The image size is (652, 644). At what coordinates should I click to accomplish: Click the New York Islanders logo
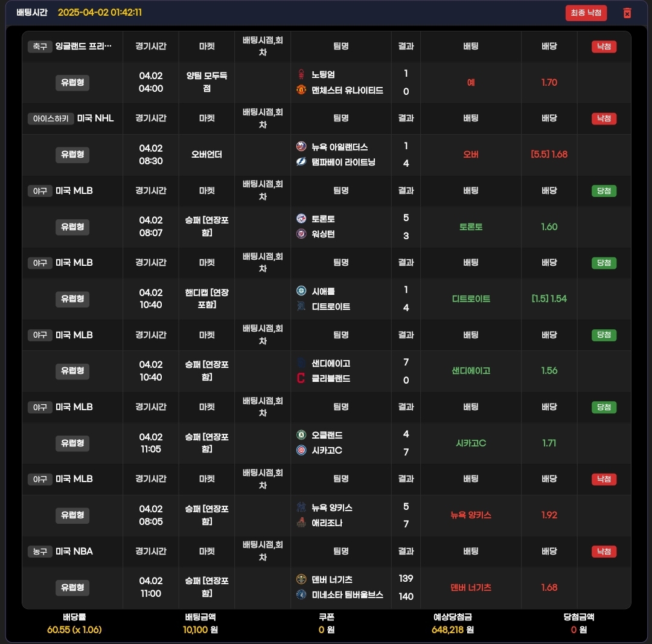tap(301, 147)
